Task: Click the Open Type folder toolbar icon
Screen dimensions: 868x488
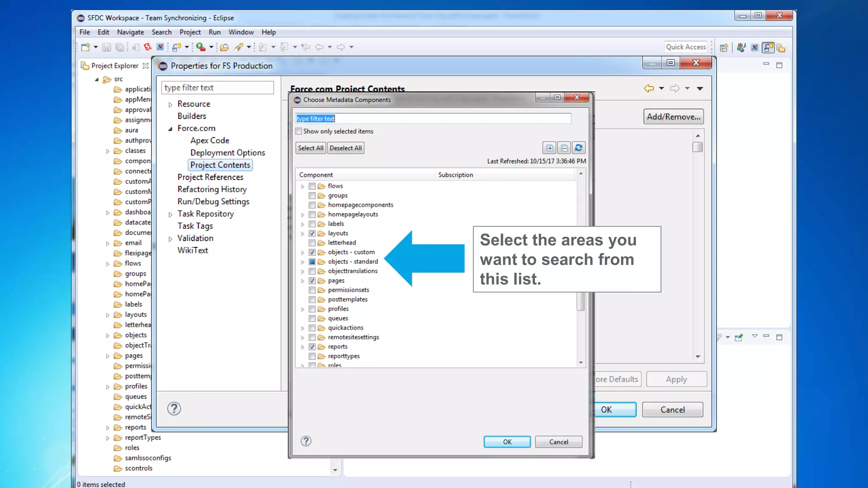Action: pyautogui.click(x=225, y=47)
